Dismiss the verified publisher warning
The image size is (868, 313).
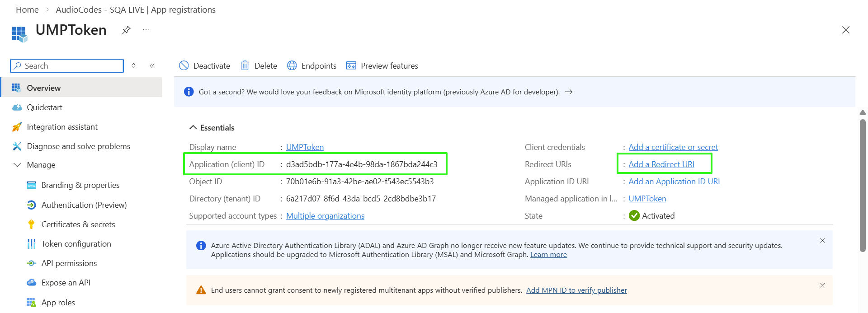click(822, 285)
